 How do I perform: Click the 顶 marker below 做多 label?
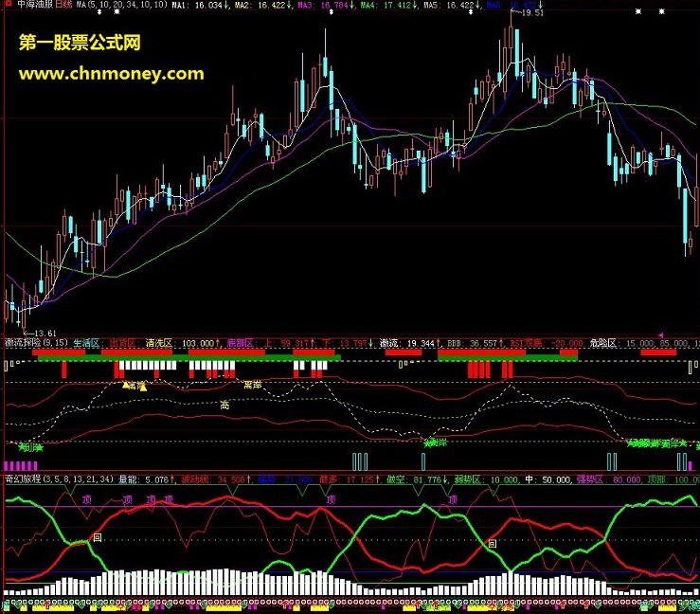[x=331, y=499]
